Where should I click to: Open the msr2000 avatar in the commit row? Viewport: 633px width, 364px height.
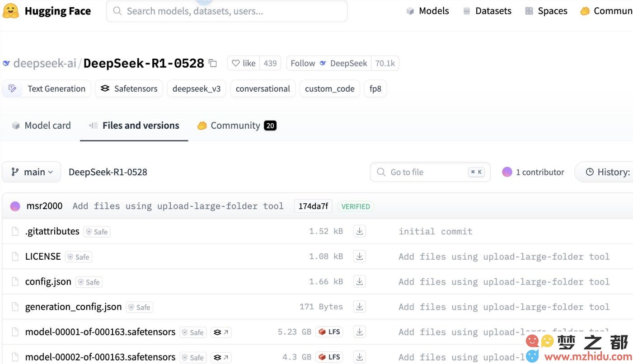[x=15, y=206]
